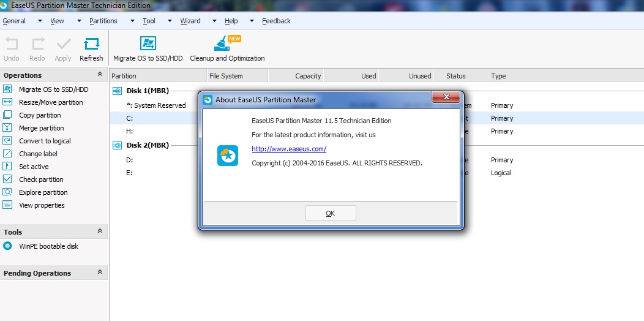Open dropdown arrow next to Wizard
Screen dimensions: 644x321
click(x=214, y=21)
